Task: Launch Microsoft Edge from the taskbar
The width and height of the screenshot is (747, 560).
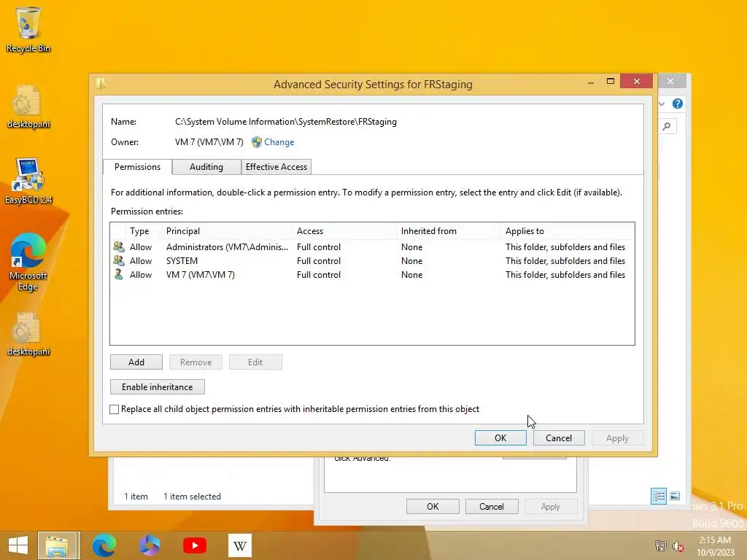Action: click(104, 545)
